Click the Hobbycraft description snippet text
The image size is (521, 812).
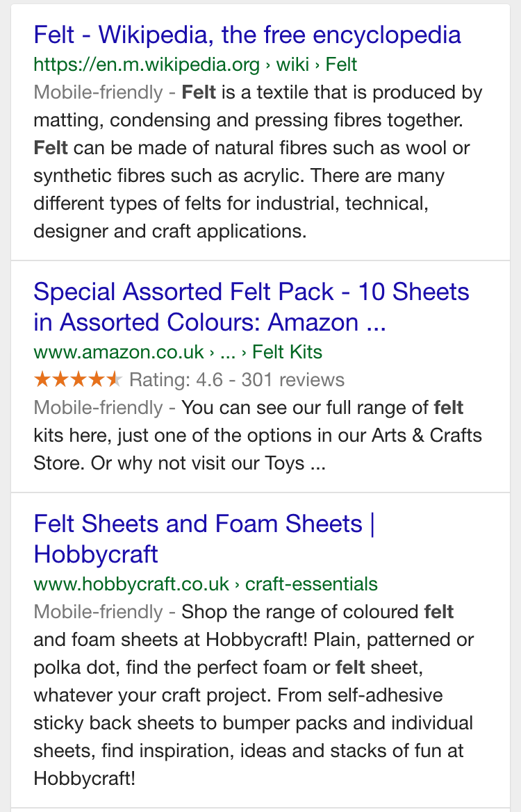[253, 695]
